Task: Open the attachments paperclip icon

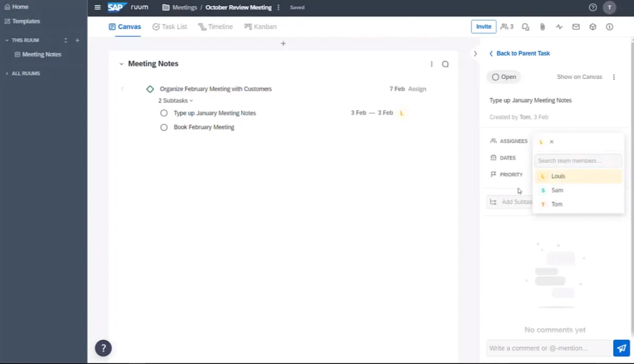Action: pyautogui.click(x=542, y=27)
